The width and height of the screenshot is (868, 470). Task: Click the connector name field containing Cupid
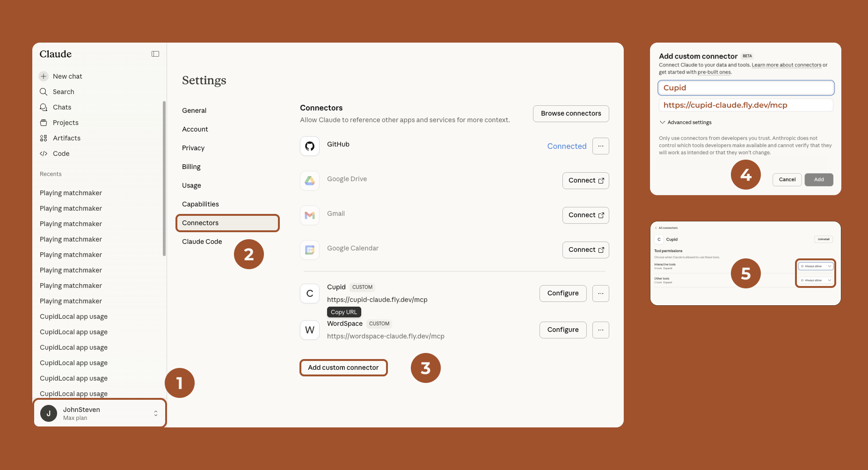click(x=745, y=88)
